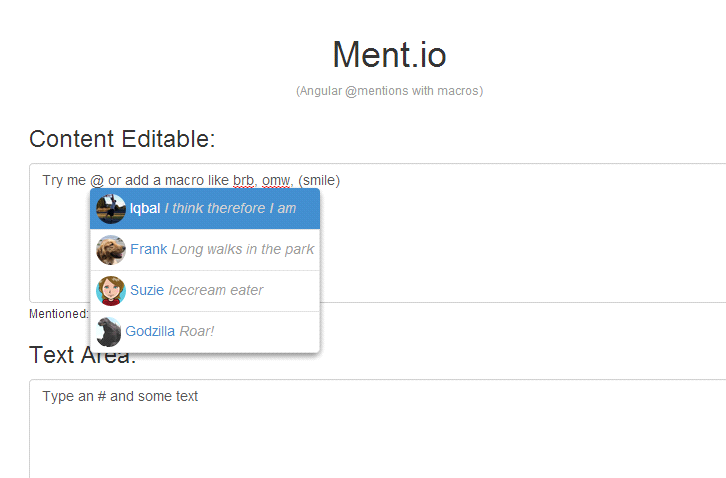726x478 pixels.
Task: Click the 'Roar!' bio text
Action: pyautogui.click(x=197, y=331)
